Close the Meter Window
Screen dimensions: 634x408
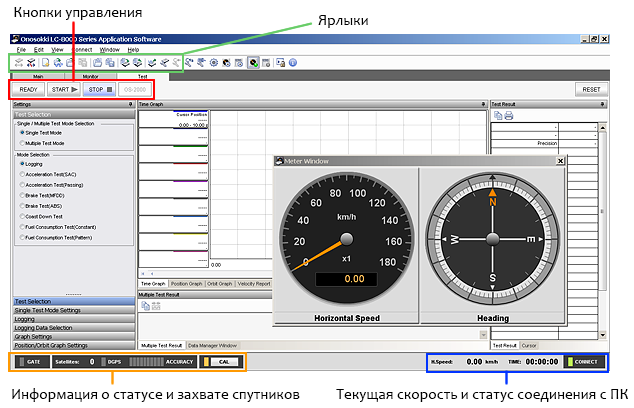click(x=560, y=161)
